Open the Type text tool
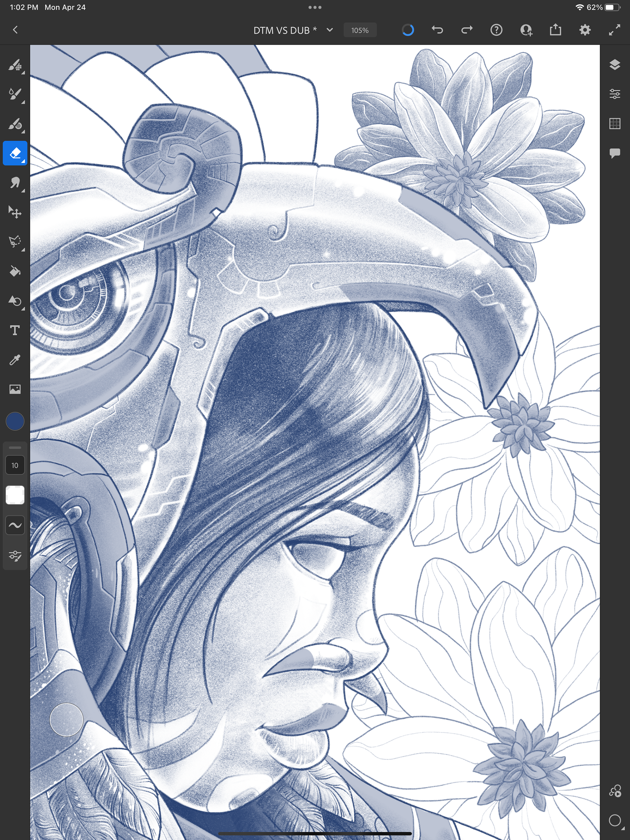The height and width of the screenshot is (840, 630). [15, 330]
